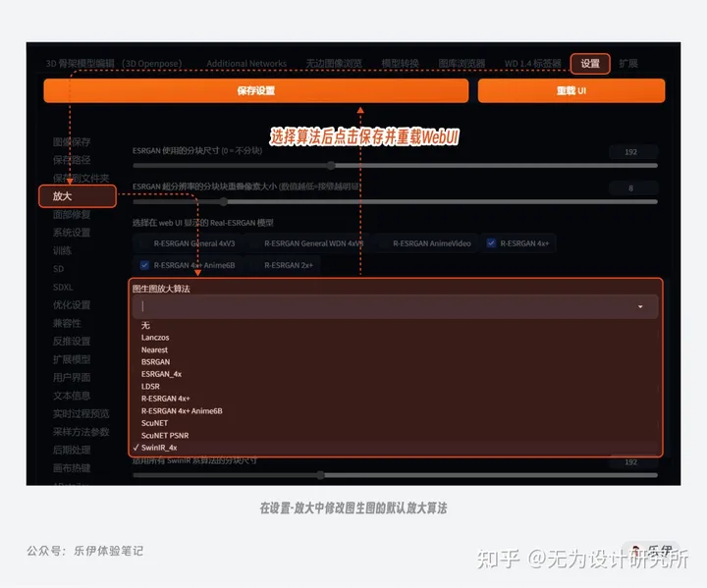707x588 pixels.
Task: Open the 用户界面 settings section
Action: coord(72,377)
